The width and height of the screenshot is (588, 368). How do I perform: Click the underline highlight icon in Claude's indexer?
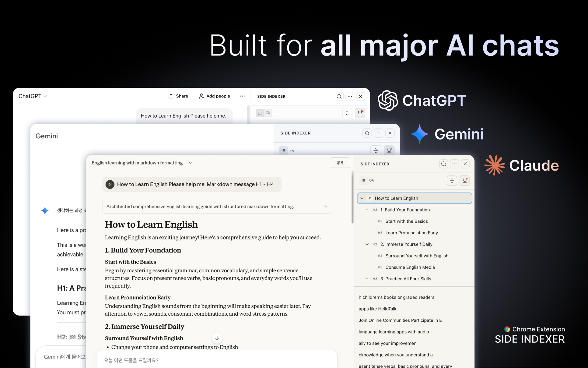(x=464, y=180)
